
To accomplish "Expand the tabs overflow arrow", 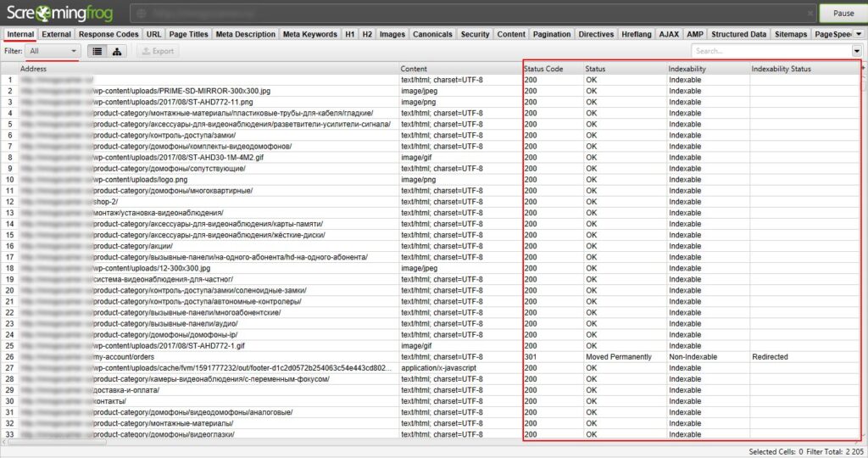I will (x=859, y=34).
